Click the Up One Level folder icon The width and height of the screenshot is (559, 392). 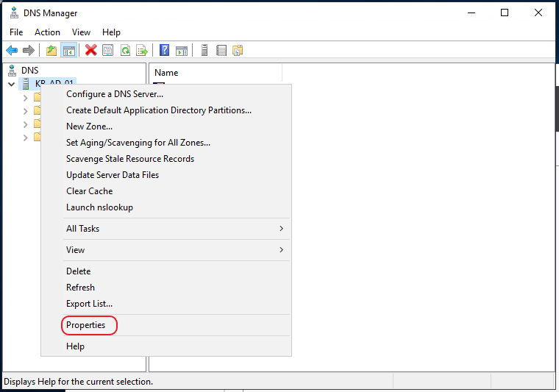pos(51,50)
